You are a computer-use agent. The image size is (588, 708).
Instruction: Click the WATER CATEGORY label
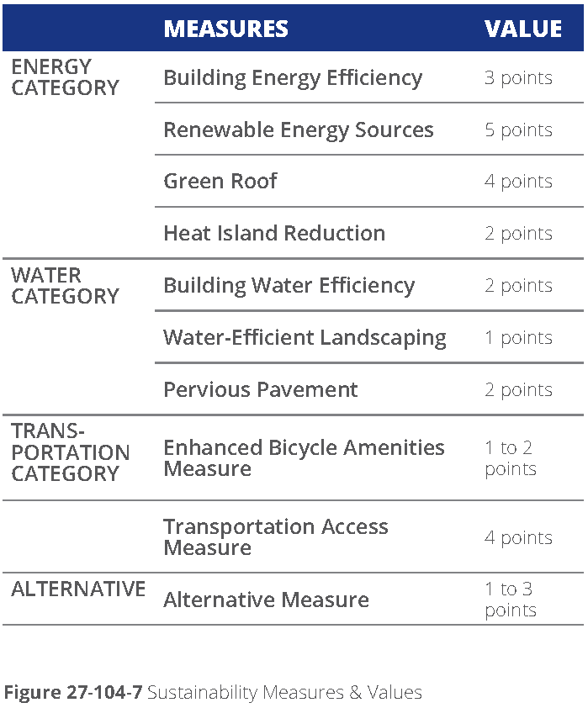coord(65,286)
